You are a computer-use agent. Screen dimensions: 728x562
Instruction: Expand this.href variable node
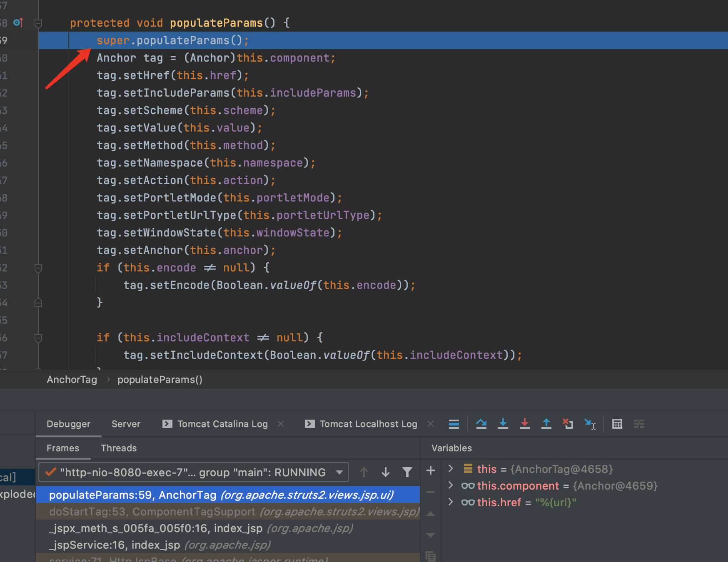pyautogui.click(x=451, y=502)
